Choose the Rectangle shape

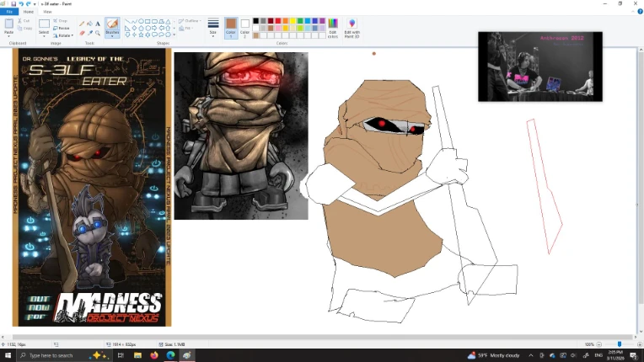148,21
